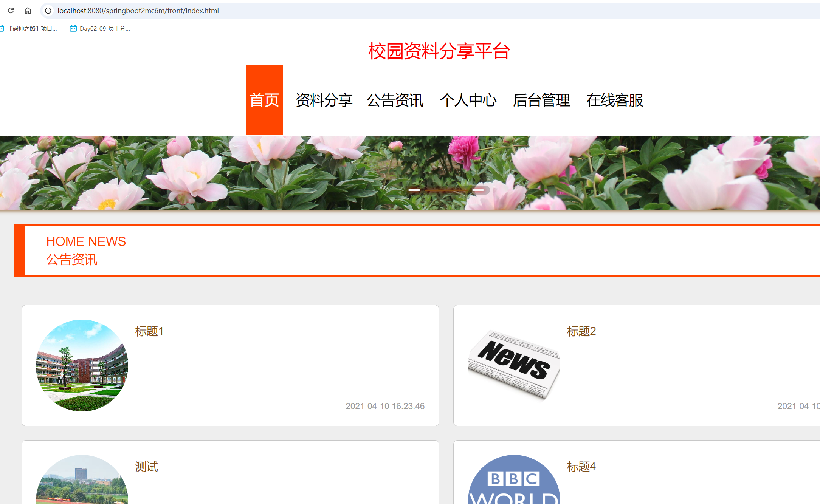Open the 测试 news item title
This screenshot has width=820, height=504.
click(147, 467)
